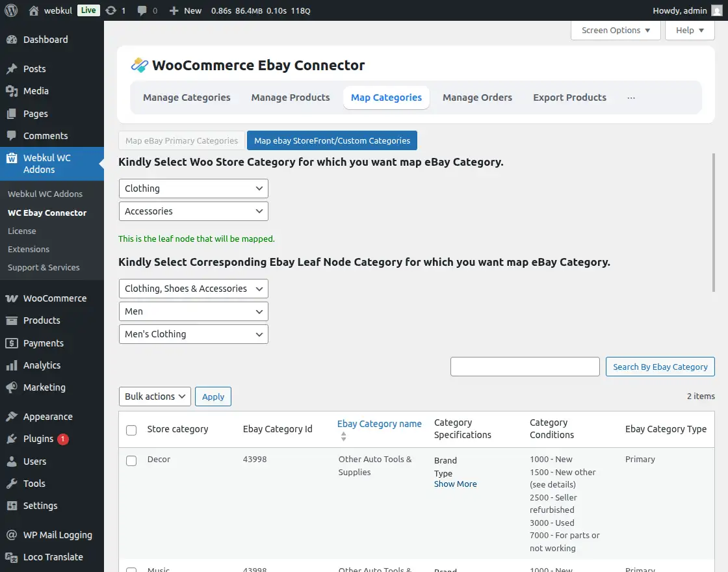Click the Posts pushpin icon
Viewport: 728px width, 572px height.
point(12,69)
